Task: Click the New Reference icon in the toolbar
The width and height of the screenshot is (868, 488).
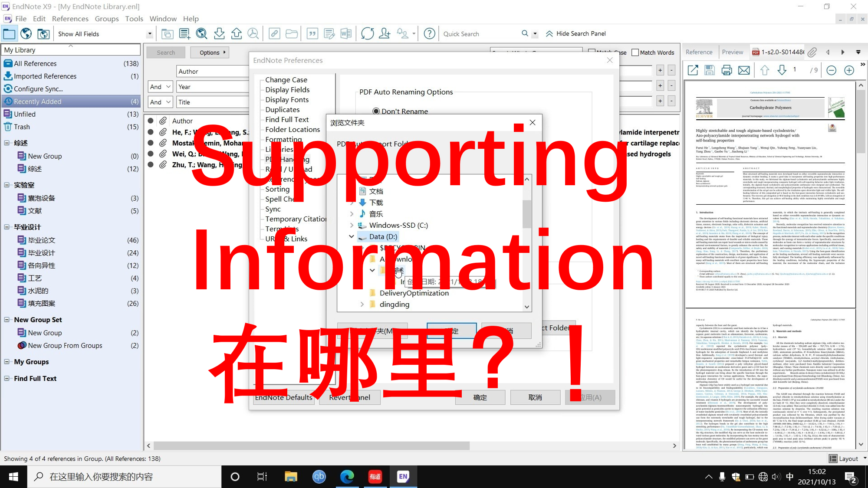Action: (x=184, y=33)
